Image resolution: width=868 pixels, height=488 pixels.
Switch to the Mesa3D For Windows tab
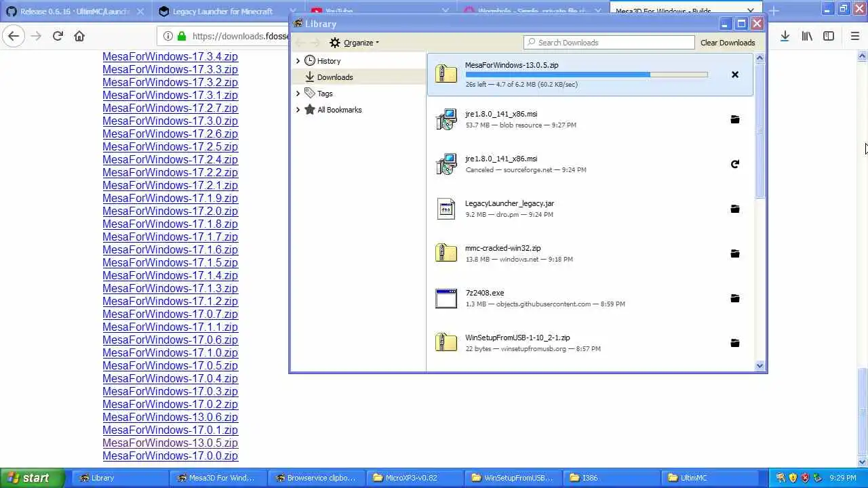(x=685, y=11)
